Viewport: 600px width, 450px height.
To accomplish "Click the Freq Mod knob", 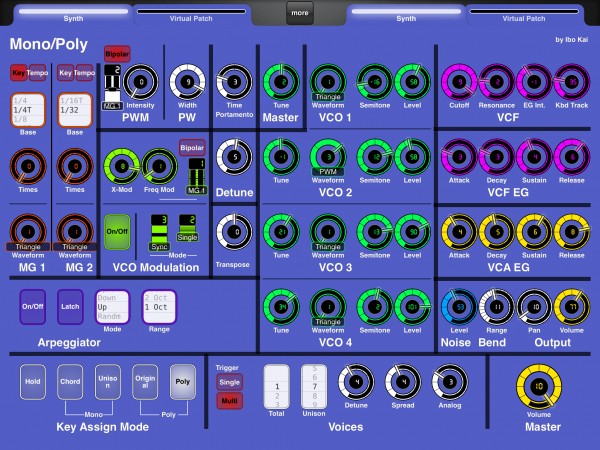I will coord(159,166).
